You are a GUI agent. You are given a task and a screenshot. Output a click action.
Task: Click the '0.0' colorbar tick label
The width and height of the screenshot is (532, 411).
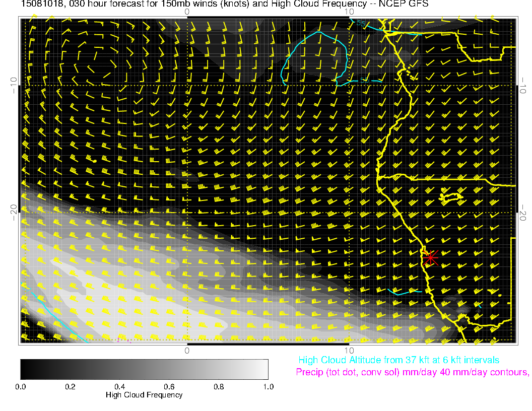[x=20, y=387]
